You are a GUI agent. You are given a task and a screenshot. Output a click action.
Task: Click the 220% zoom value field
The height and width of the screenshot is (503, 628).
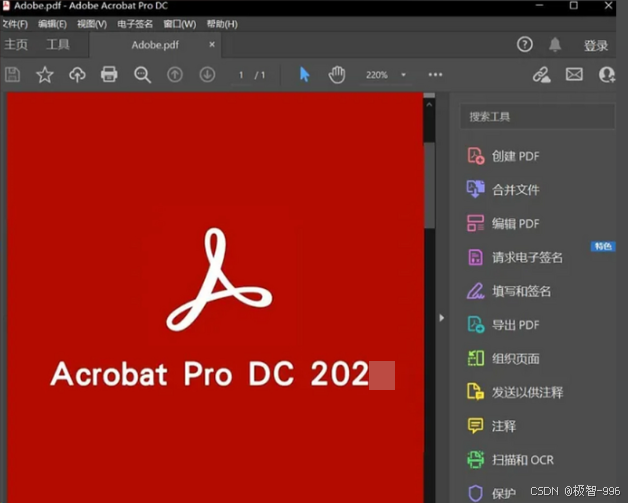[376, 75]
